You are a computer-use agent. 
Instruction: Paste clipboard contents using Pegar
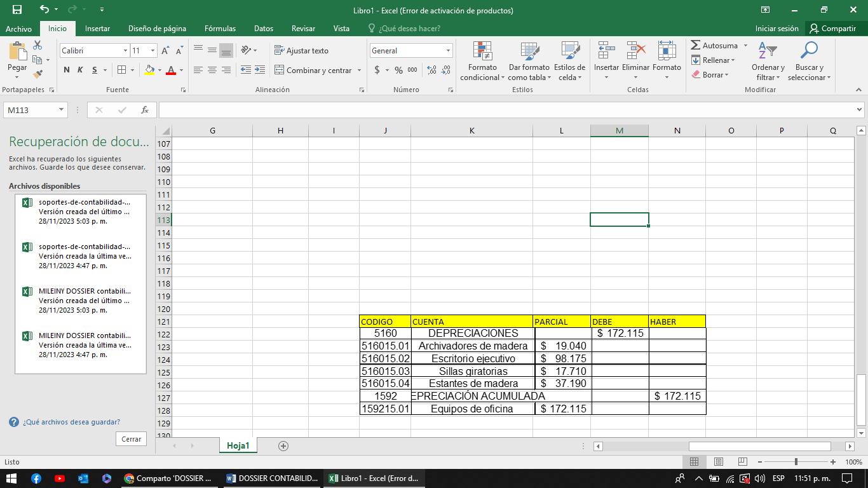(17, 61)
